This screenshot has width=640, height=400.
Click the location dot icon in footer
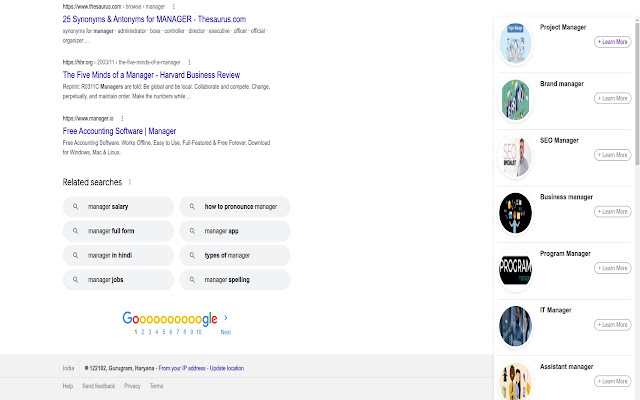pyautogui.click(x=87, y=368)
